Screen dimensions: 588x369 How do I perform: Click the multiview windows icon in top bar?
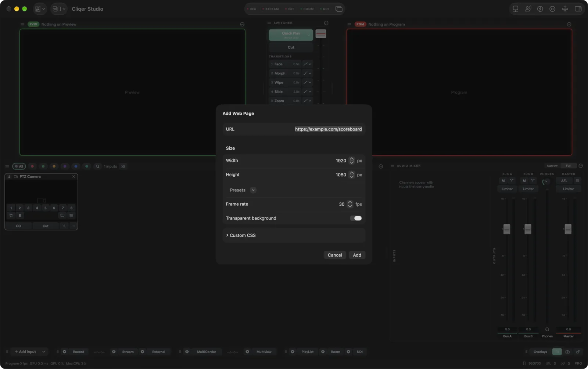point(339,9)
